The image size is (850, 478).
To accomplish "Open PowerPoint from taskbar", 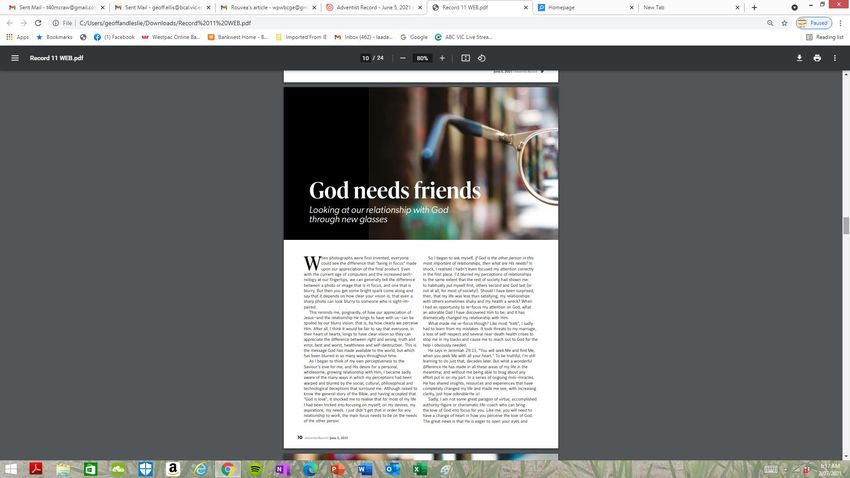I will tap(337, 469).
